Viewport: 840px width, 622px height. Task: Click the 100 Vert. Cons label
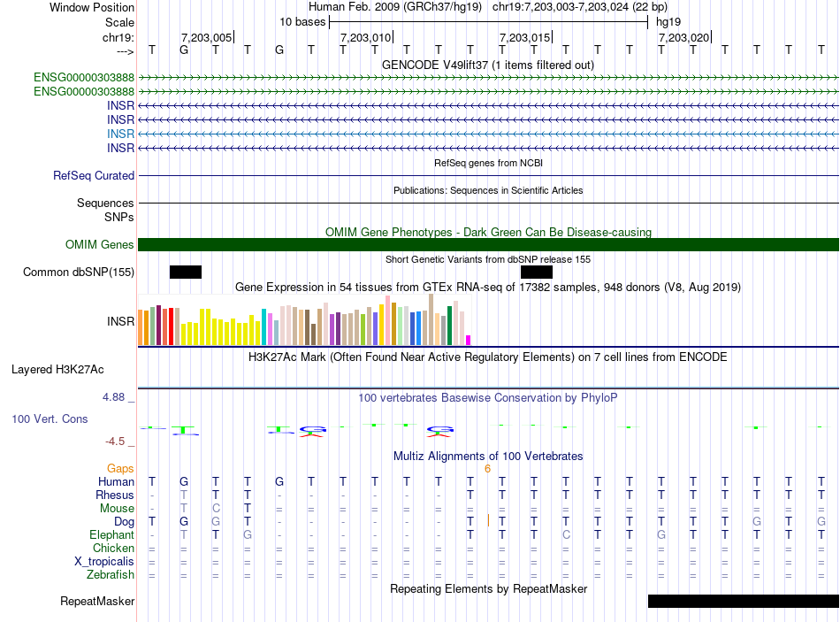tap(50, 419)
